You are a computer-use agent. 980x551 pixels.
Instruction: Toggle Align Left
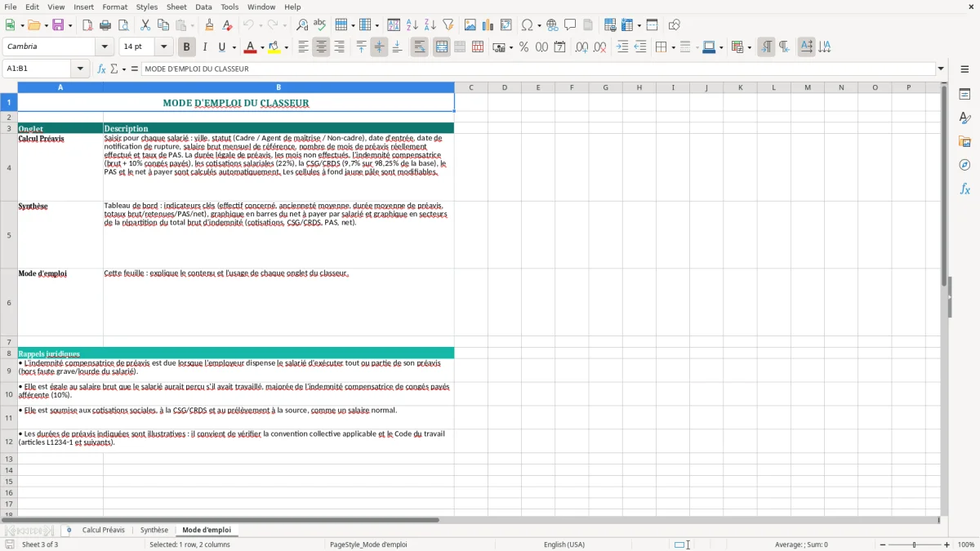click(x=304, y=47)
